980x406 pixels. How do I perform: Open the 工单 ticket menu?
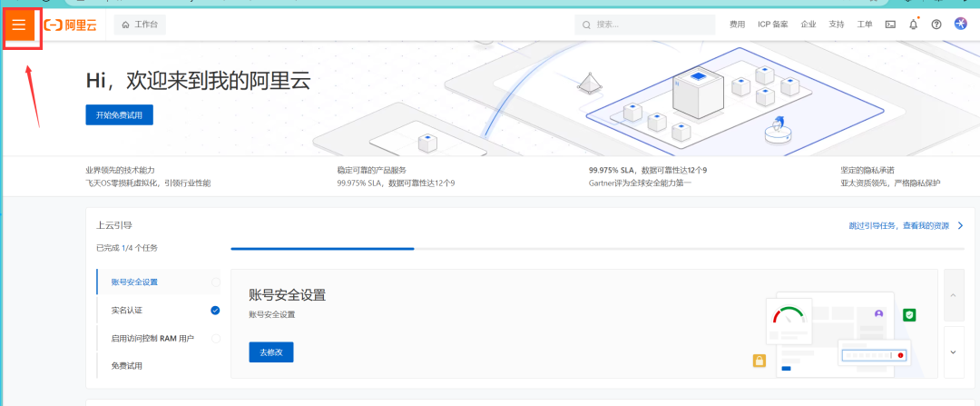pyautogui.click(x=865, y=25)
